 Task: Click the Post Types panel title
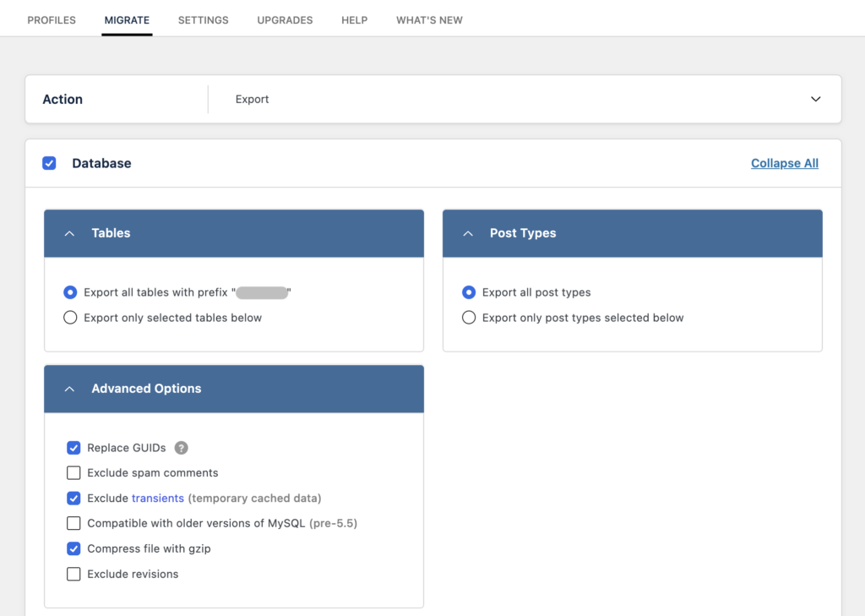click(523, 233)
